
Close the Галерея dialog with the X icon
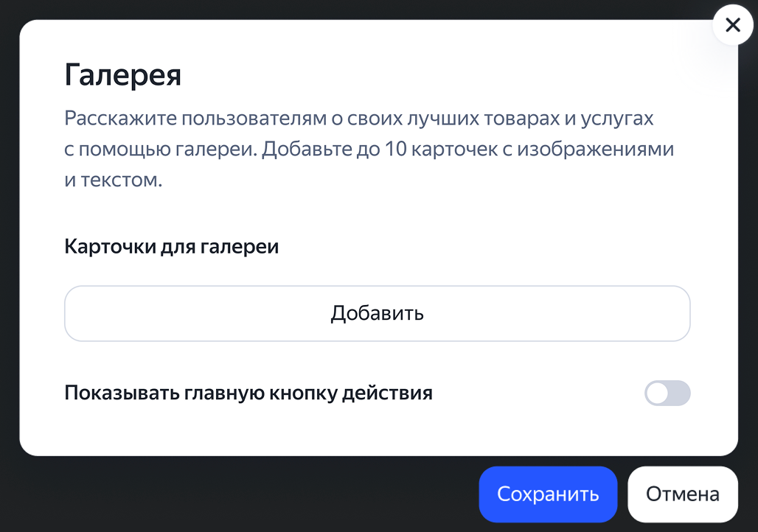[x=733, y=24]
